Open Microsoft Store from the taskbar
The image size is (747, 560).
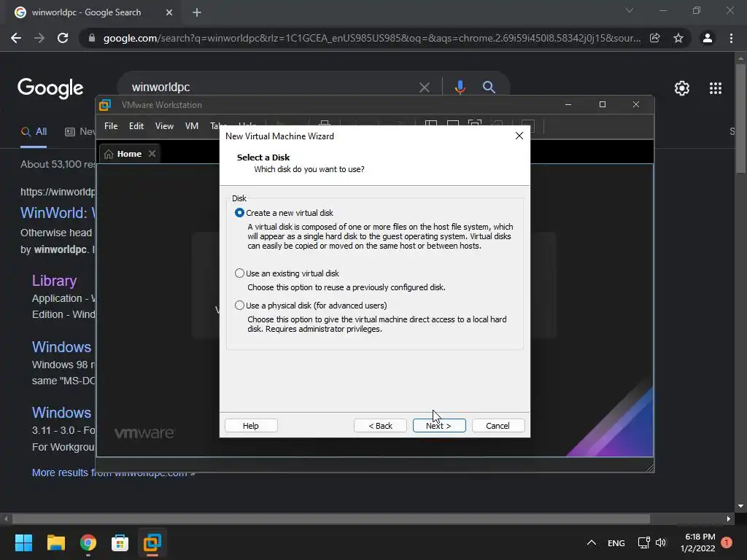tap(120, 542)
